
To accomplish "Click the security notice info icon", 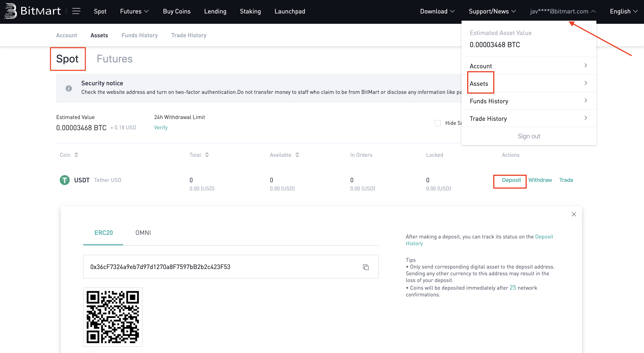I will [x=69, y=88].
